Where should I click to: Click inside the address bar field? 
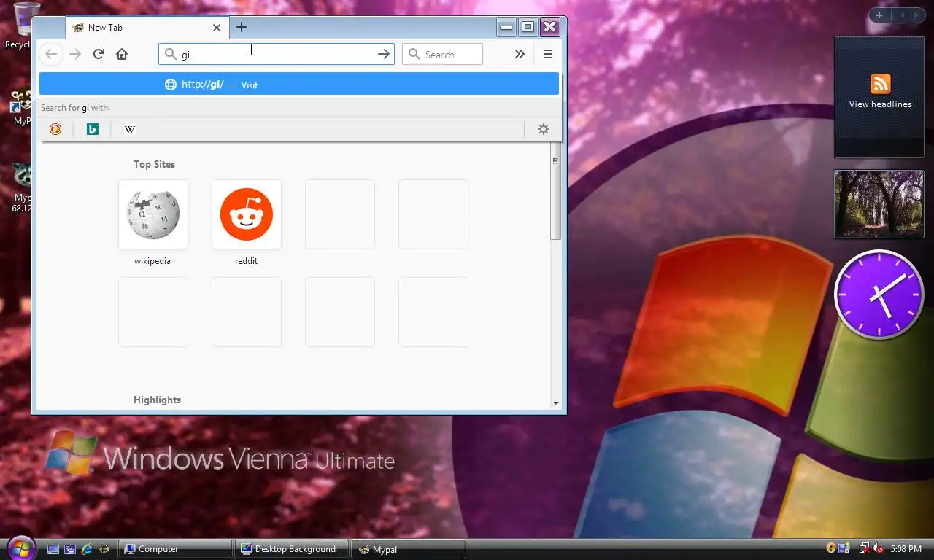pyautogui.click(x=277, y=54)
